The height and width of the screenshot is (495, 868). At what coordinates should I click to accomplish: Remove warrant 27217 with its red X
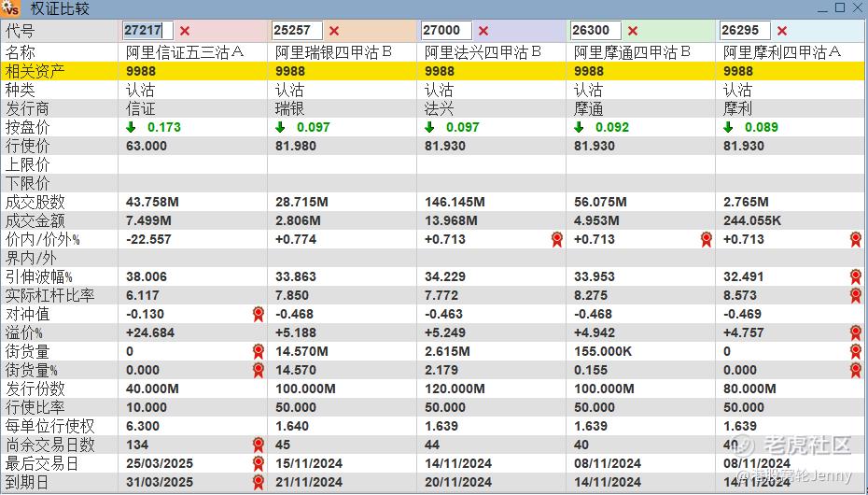coord(185,31)
